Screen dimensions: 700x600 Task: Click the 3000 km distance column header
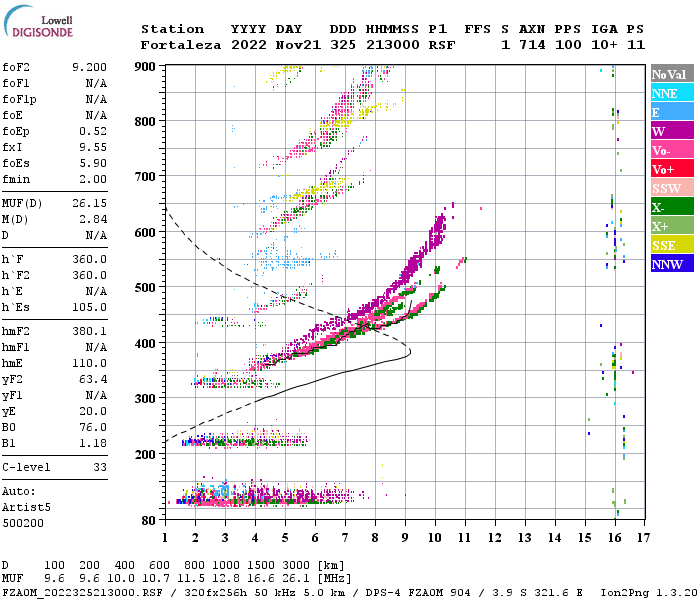pos(296,566)
